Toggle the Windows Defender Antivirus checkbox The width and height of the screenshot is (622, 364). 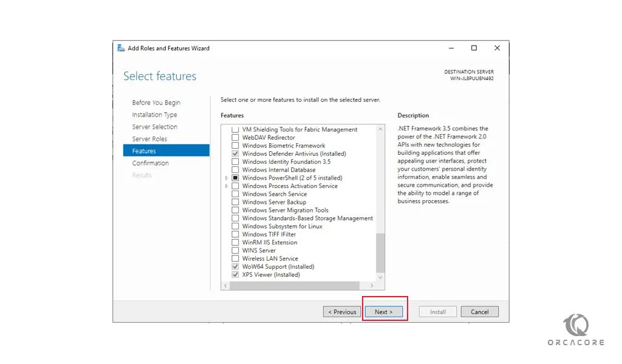pyautogui.click(x=235, y=153)
